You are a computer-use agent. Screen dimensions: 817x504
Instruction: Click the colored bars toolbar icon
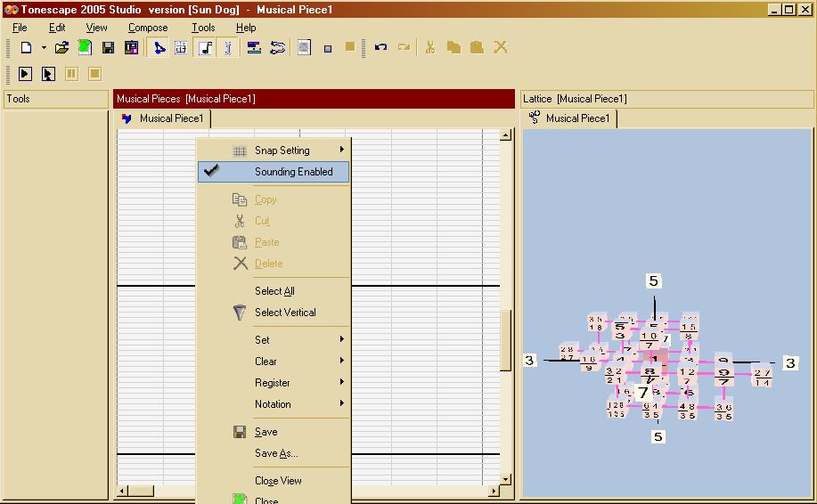point(254,48)
